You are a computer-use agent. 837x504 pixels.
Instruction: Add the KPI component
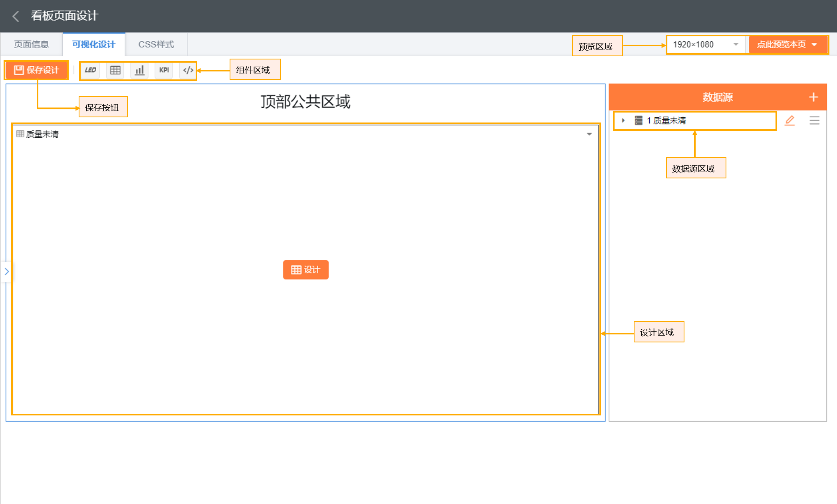(164, 70)
